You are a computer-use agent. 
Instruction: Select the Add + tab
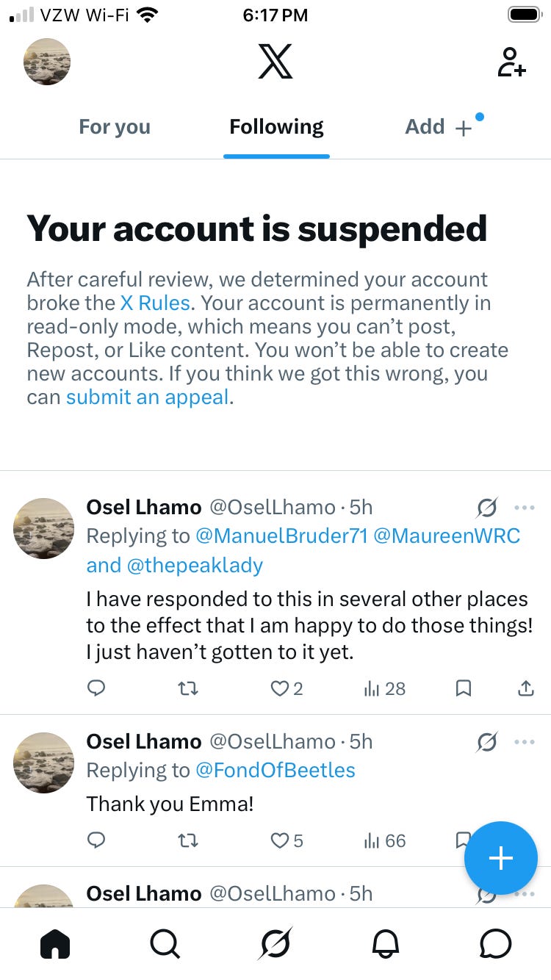(x=439, y=127)
